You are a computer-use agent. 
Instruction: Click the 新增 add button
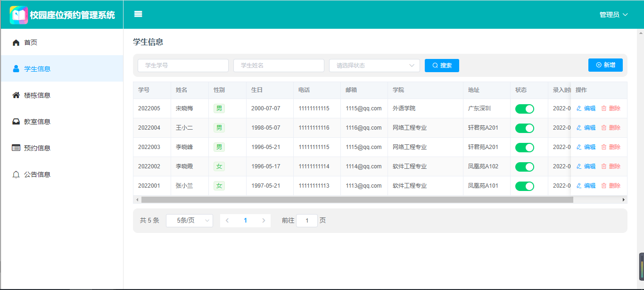[605, 65]
